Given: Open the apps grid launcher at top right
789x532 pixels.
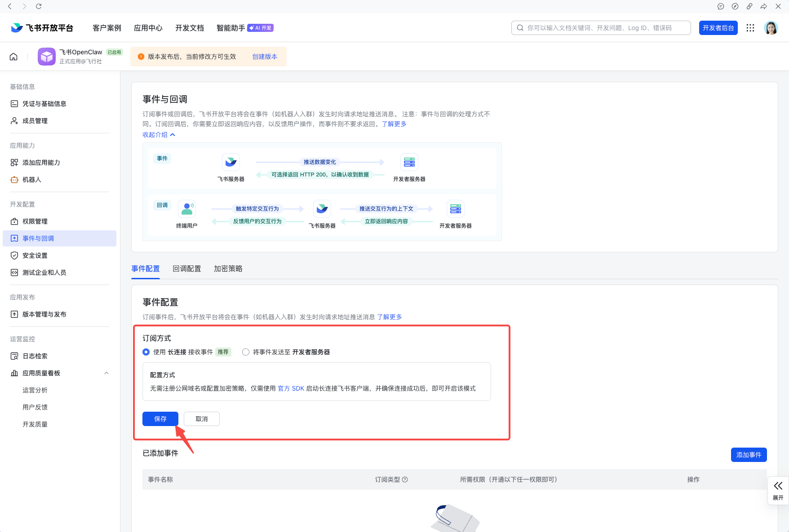Looking at the screenshot, I should point(750,27).
